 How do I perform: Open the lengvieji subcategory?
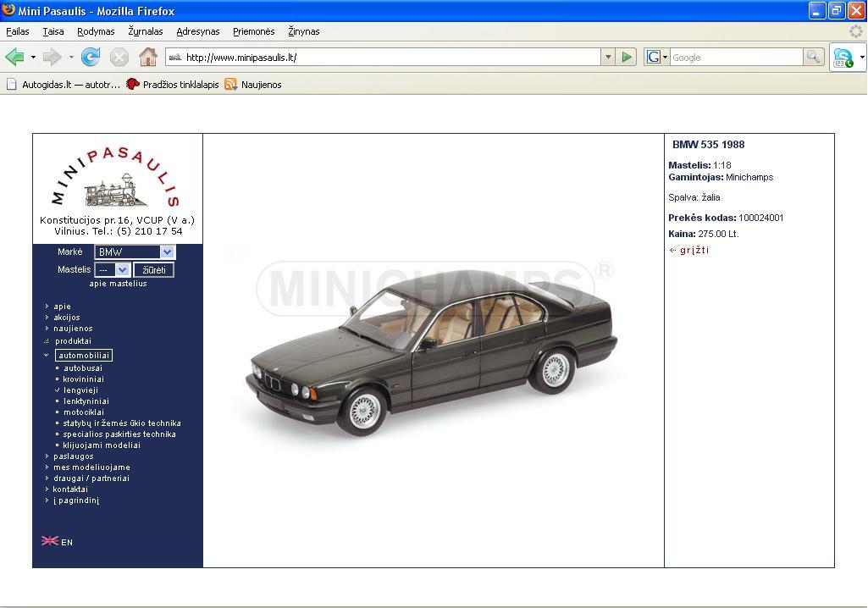80,390
